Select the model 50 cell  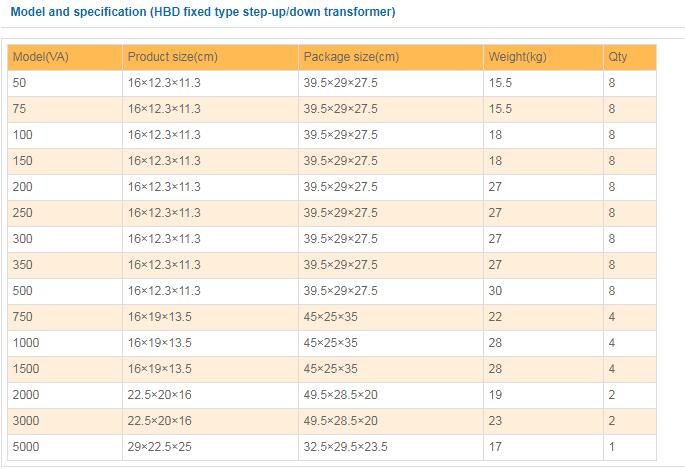click(65, 83)
